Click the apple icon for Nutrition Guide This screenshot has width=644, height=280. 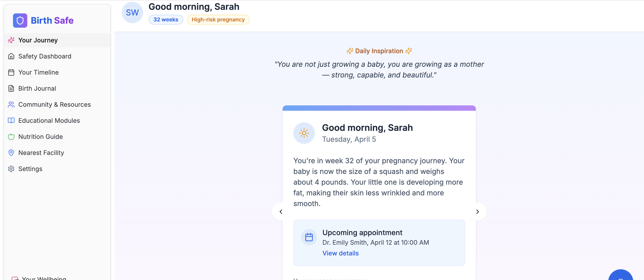pyautogui.click(x=11, y=137)
